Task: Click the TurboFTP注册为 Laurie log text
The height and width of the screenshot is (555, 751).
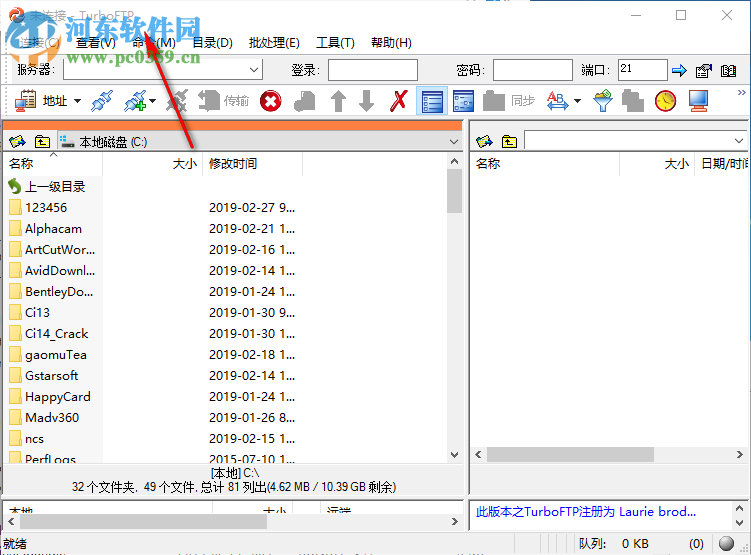Action: (585, 512)
